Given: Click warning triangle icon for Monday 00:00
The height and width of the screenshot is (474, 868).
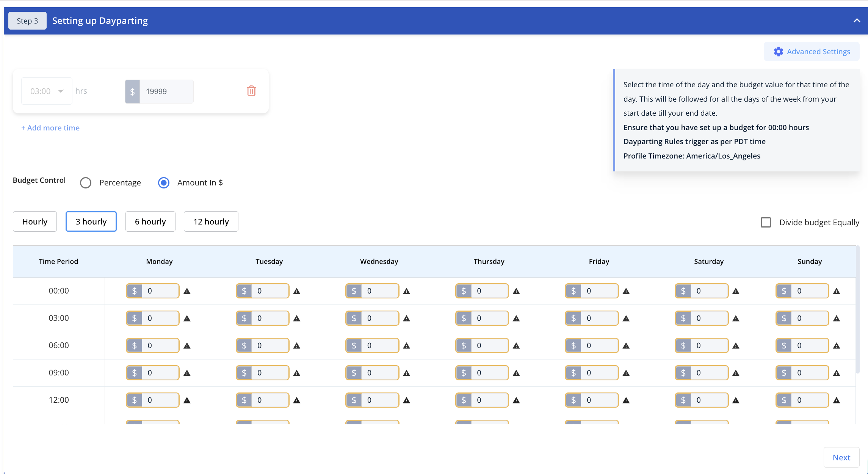Looking at the screenshot, I should [x=188, y=291].
